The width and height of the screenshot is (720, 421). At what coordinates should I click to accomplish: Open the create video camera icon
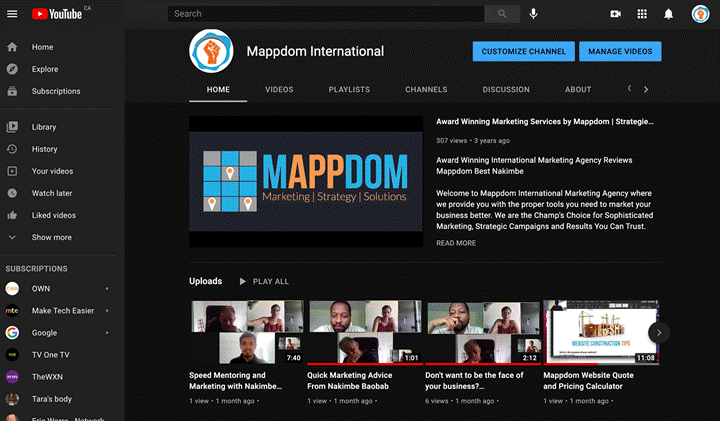pos(615,14)
